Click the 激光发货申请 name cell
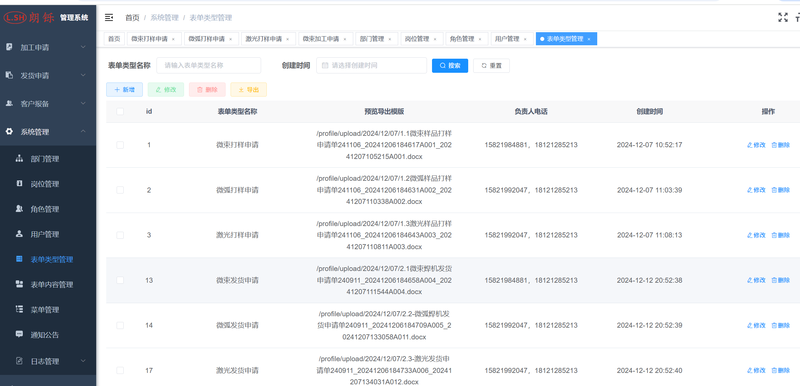The image size is (800, 386). (x=237, y=370)
